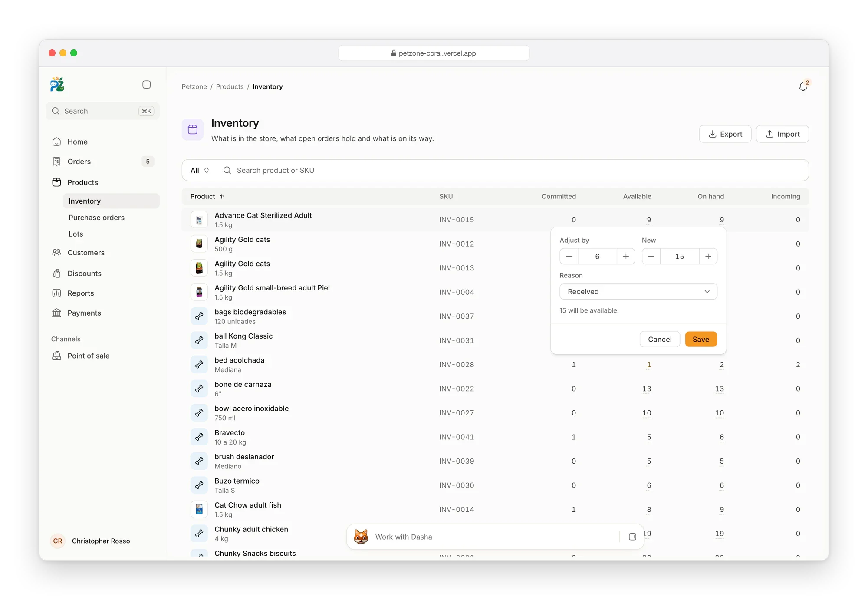Open the Home icon in sidebar
This screenshot has width=868, height=600.
[57, 142]
